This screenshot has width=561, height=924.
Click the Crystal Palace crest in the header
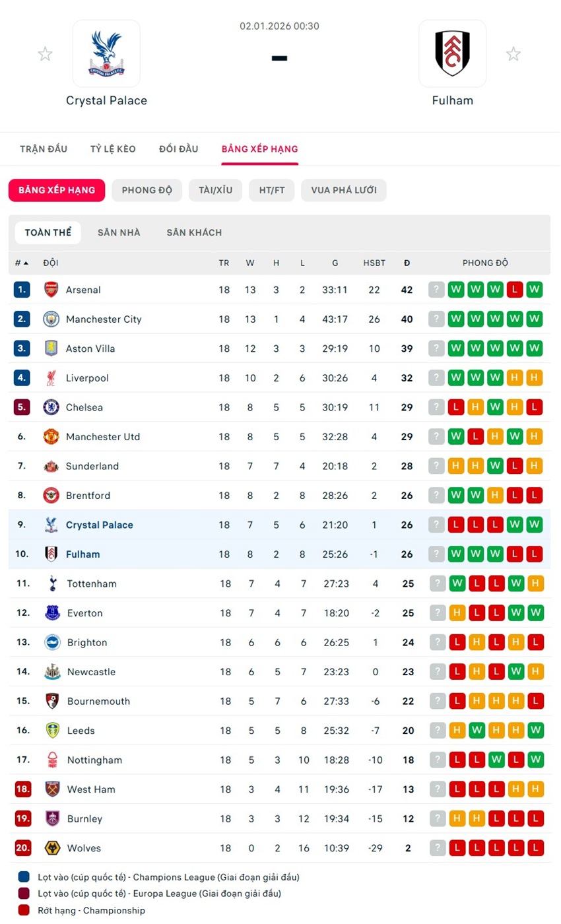(x=106, y=53)
